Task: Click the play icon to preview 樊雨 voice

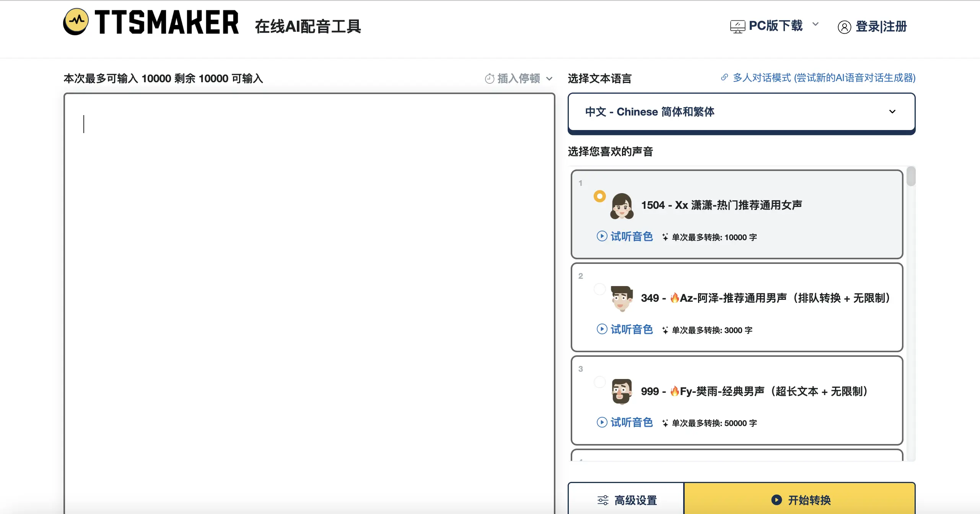Action: [x=602, y=422]
